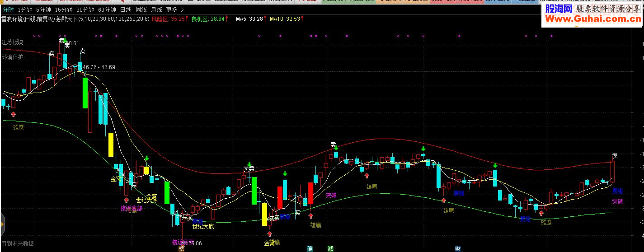This screenshot has height=252, width=644.
Task: Click the red up arrow above bottom 金窝
Action: [x=269, y=234]
